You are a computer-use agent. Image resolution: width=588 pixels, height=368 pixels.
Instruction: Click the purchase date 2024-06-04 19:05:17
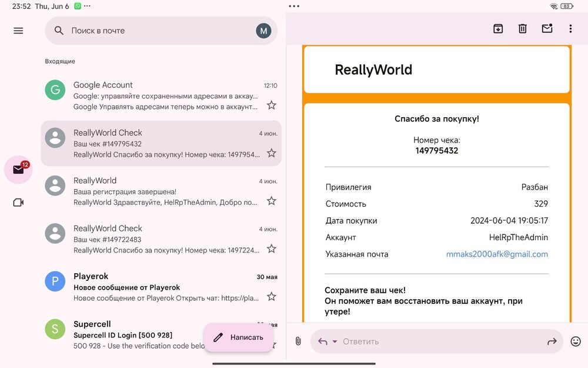(509, 220)
